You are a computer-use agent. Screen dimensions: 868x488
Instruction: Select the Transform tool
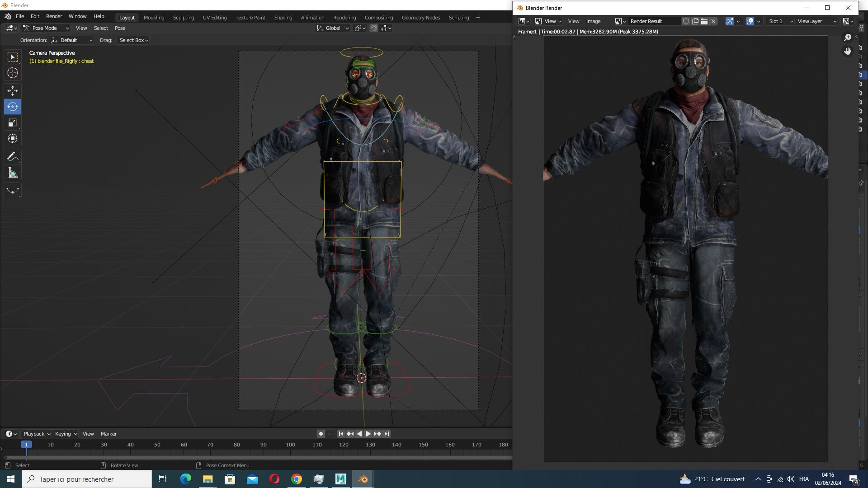(x=13, y=138)
